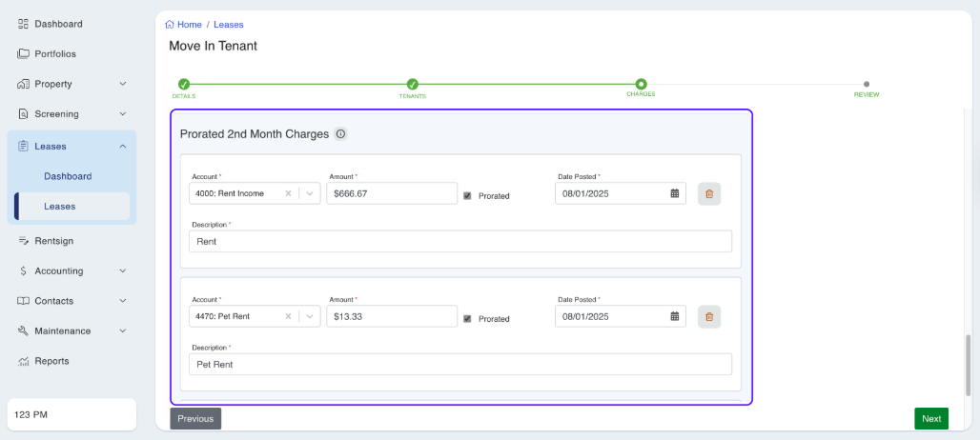
Task: Open Reports from the sidebar
Action: point(51,361)
